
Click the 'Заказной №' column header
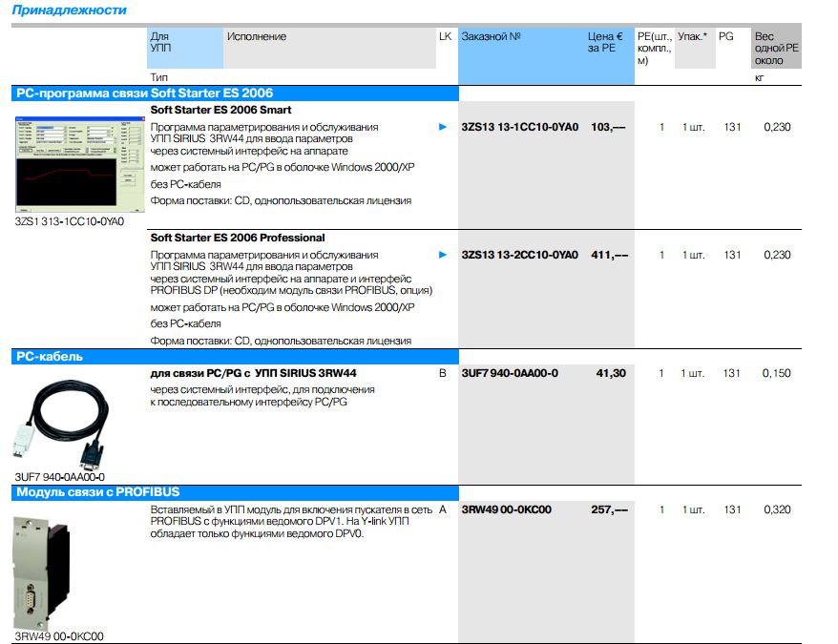click(x=491, y=36)
